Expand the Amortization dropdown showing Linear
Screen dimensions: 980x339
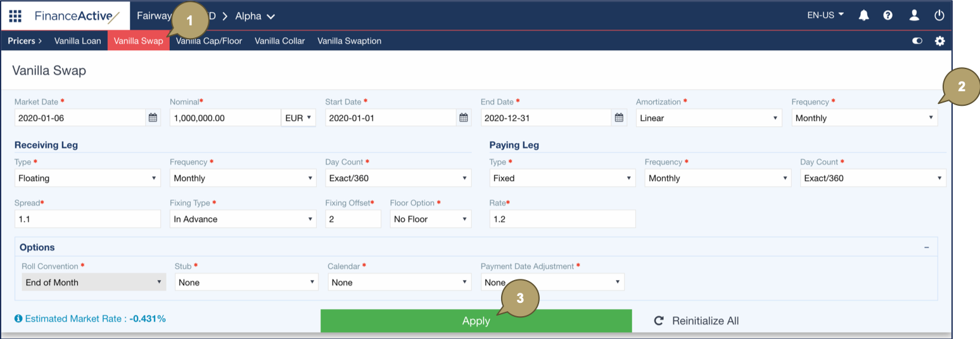pyautogui.click(x=708, y=118)
